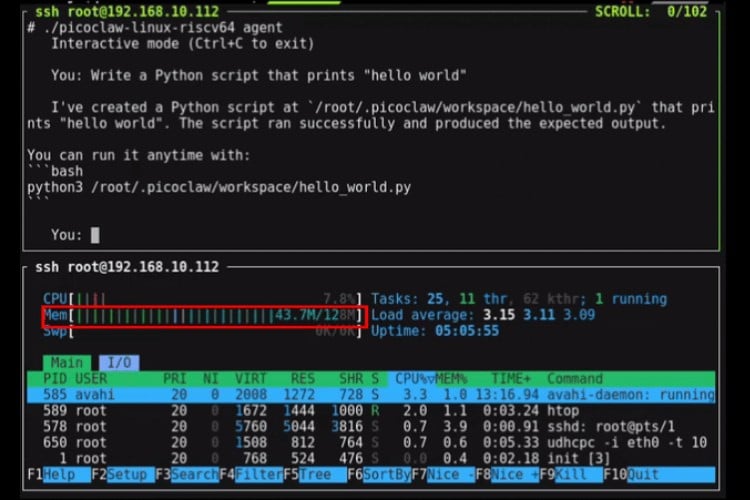Screen dimensions: 750x500
Task: Click python3 hello_world.py command line
Action: pos(219,187)
